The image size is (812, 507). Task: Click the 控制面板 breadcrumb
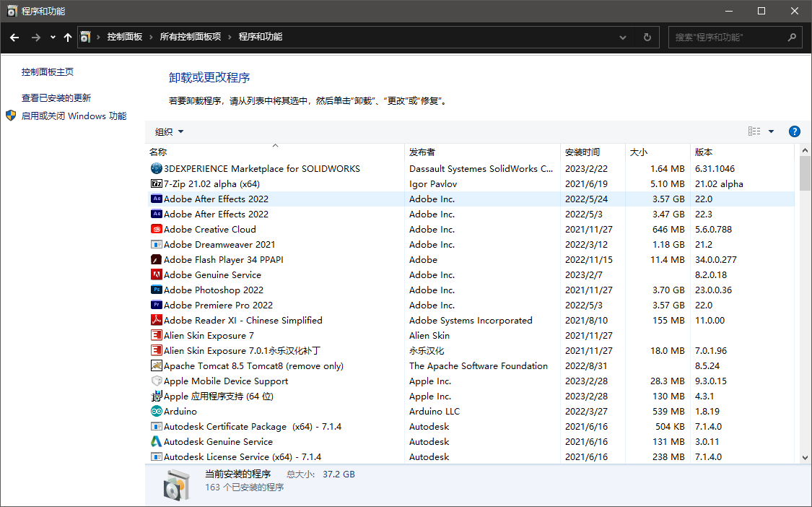(124, 37)
